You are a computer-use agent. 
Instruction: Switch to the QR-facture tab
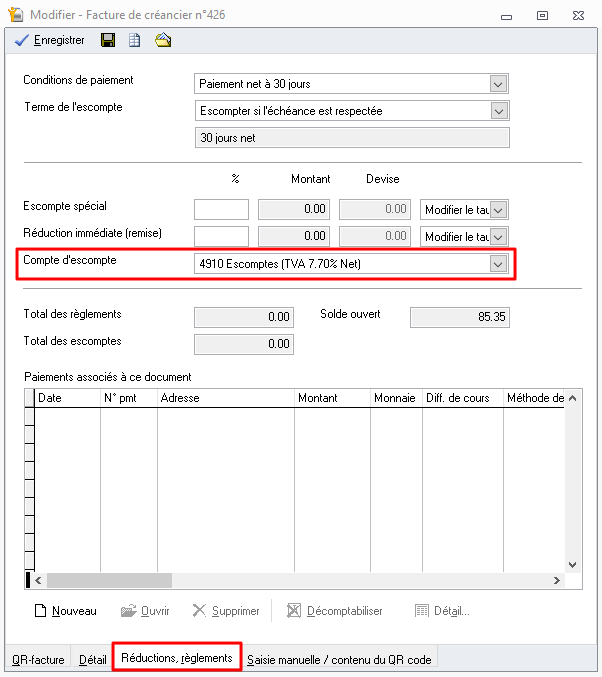(x=38, y=660)
